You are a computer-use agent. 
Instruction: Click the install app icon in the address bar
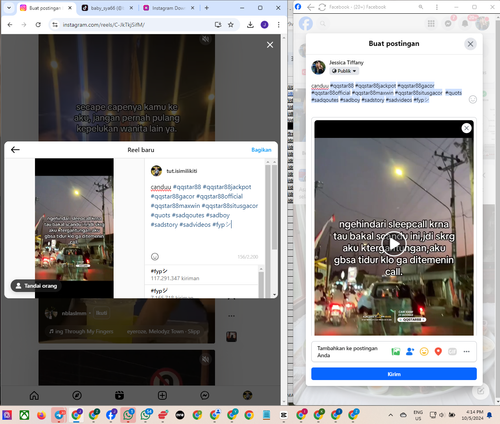coord(218,25)
